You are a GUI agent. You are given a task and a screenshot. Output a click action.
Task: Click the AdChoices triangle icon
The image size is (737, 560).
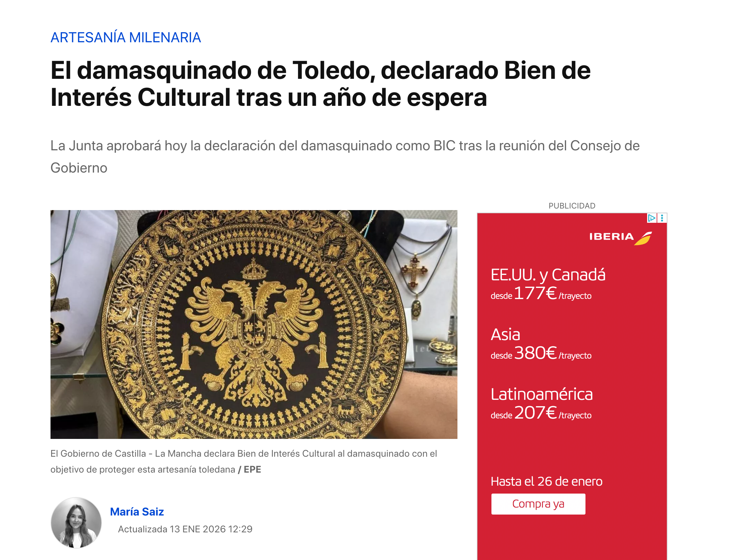[x=651, y=218]
